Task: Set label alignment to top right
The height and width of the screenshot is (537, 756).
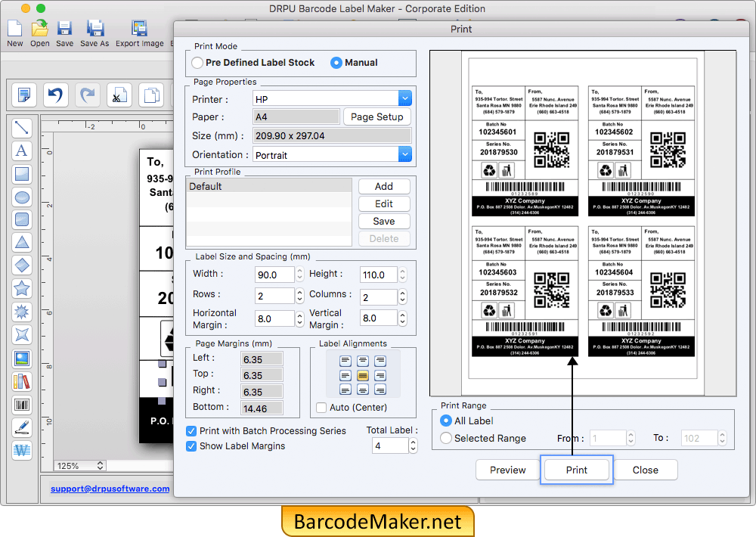Action: pos(380,361)
